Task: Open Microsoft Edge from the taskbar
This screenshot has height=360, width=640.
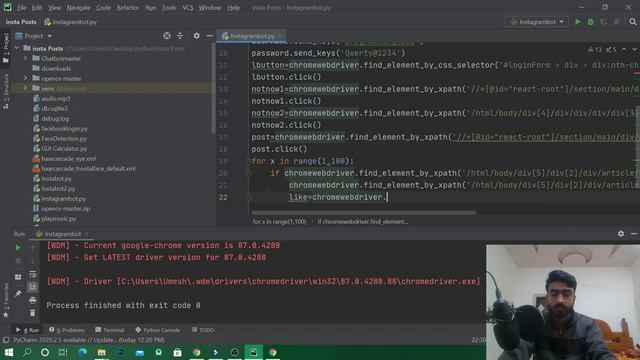Action: [x=83, y=352]
